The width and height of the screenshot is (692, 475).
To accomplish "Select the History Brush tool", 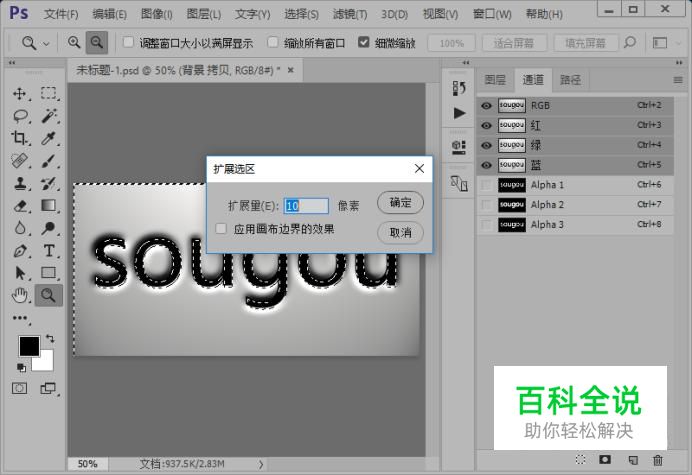I will (x=49, y=183).
